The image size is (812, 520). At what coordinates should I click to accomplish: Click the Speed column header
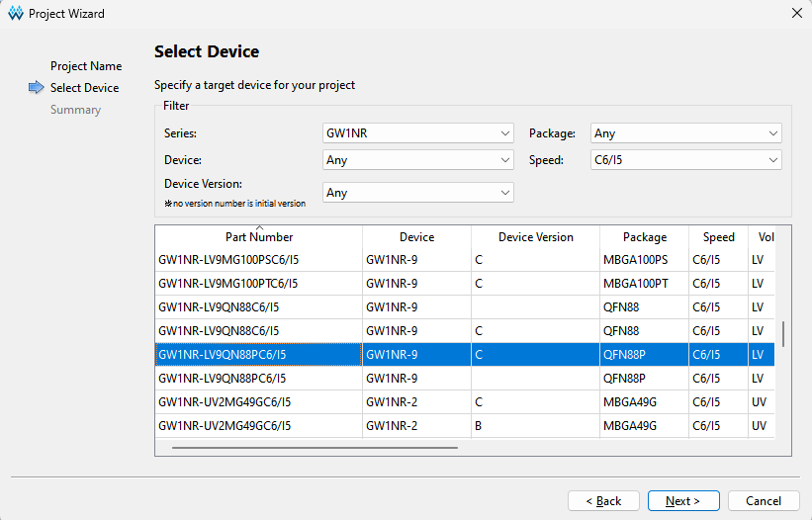718,237
